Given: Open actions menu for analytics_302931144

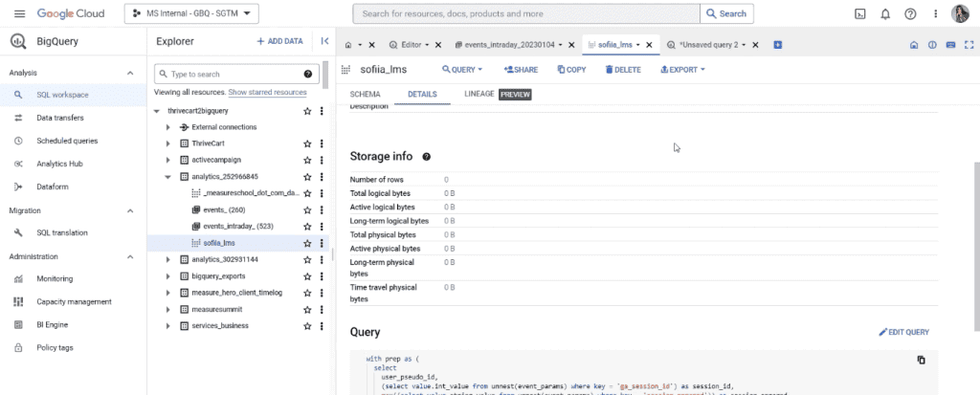Looking at the screenshot, I should (322, 259).
